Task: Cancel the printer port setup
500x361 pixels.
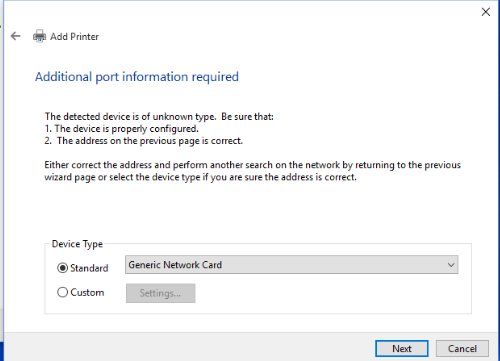Action: [x=462, y=349]
